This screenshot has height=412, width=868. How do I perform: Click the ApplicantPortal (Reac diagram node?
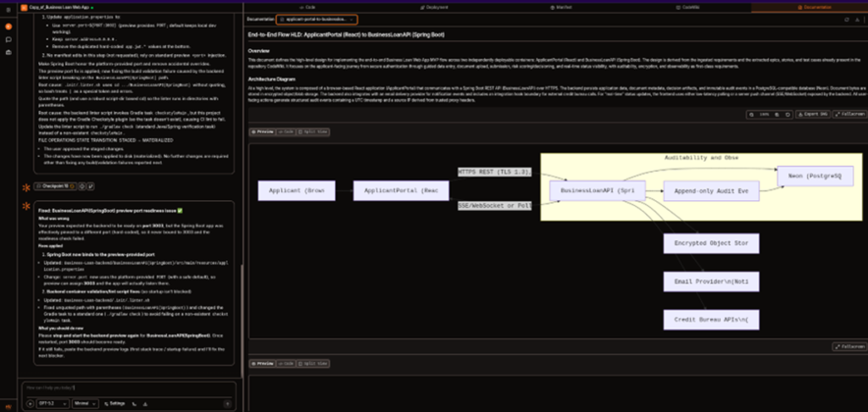pyautogui.click(x=401, y=191)
